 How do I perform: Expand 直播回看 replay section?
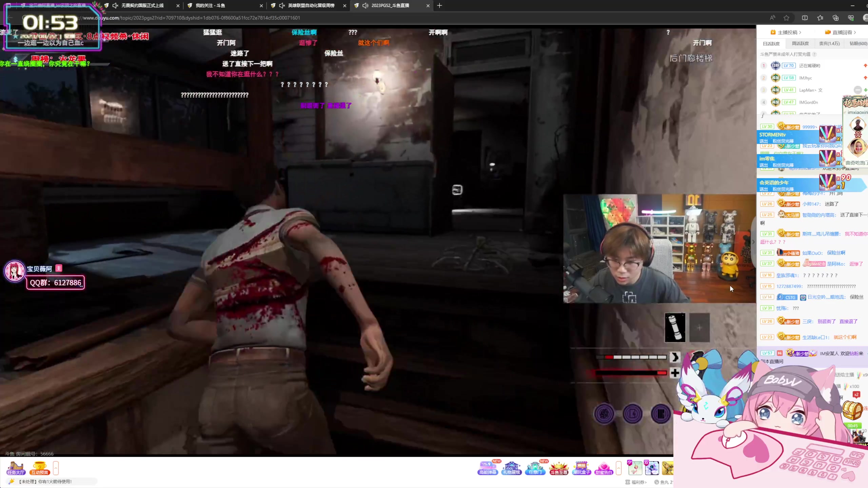[842, 32]
